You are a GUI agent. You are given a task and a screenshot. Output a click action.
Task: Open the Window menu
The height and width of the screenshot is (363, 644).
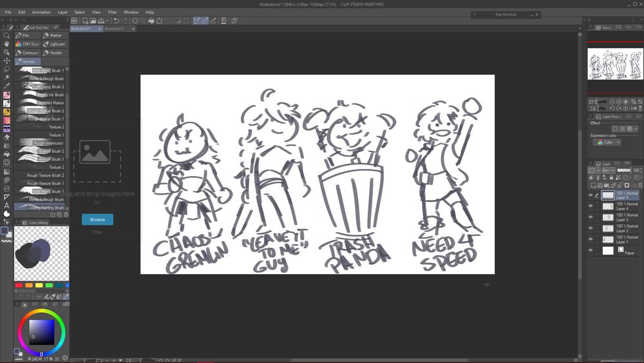[131, 12]
